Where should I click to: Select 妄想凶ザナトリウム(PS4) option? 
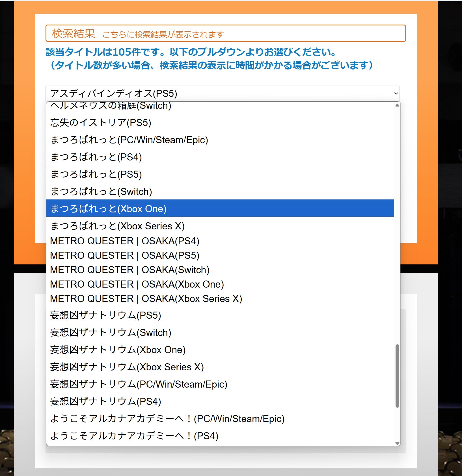pos(220,401)
